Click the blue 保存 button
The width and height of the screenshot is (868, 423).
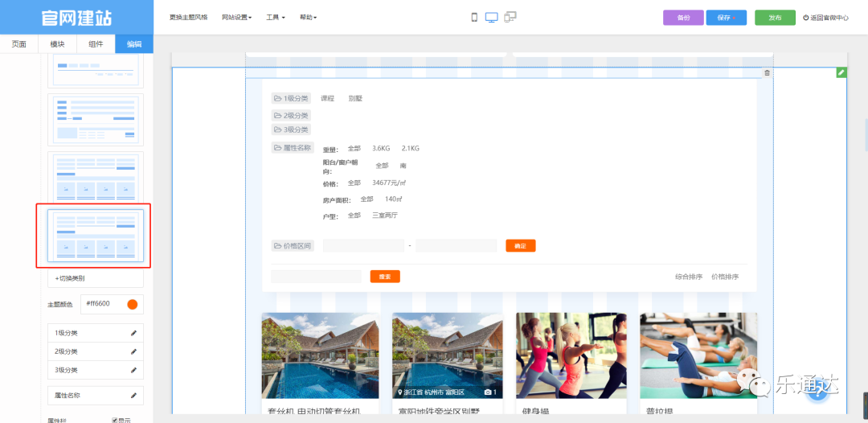[x=726, y=18]
